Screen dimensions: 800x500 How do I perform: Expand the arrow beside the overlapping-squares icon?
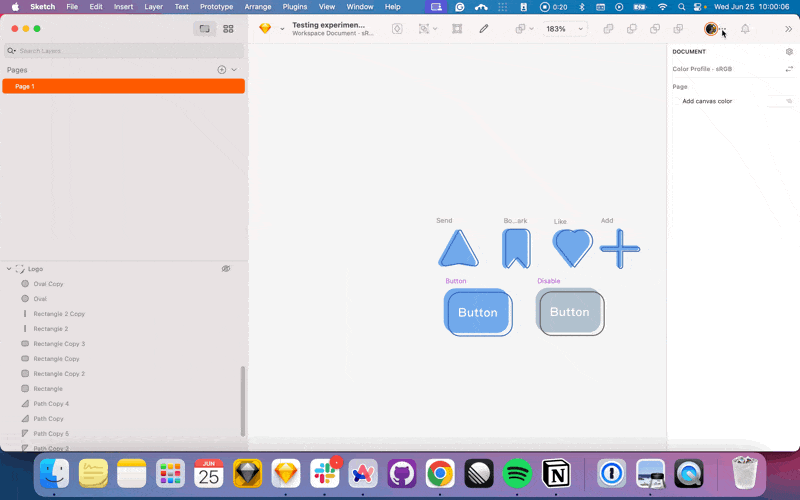pyautogui.click(x=532, y=29)
